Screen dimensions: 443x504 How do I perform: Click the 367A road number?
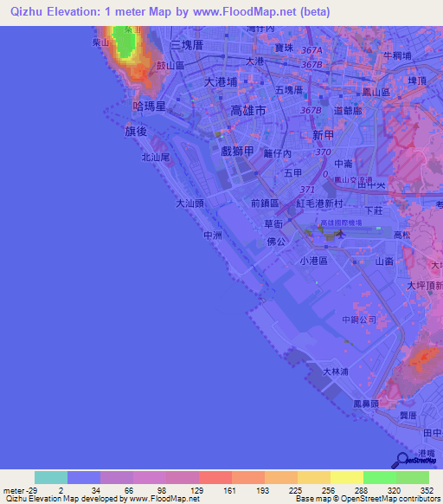point(311,50)
